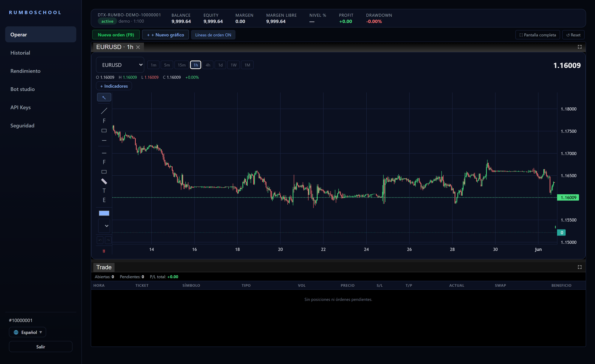Click the PROFIT +0.00 value

[x=345, y=22]
